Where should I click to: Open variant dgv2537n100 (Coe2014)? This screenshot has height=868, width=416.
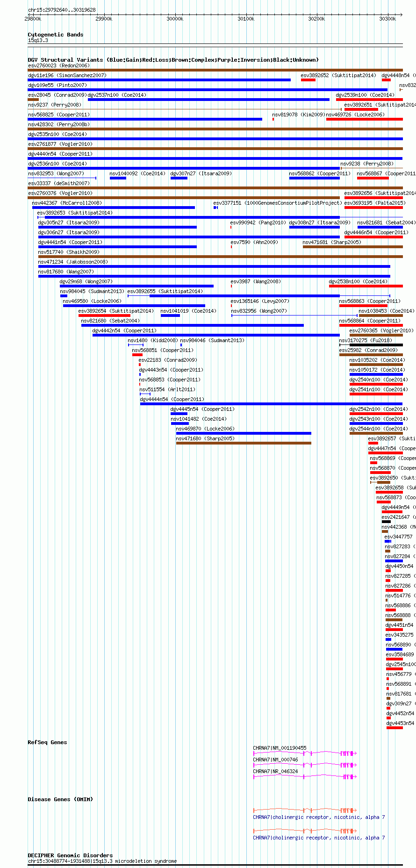[117, 95]
